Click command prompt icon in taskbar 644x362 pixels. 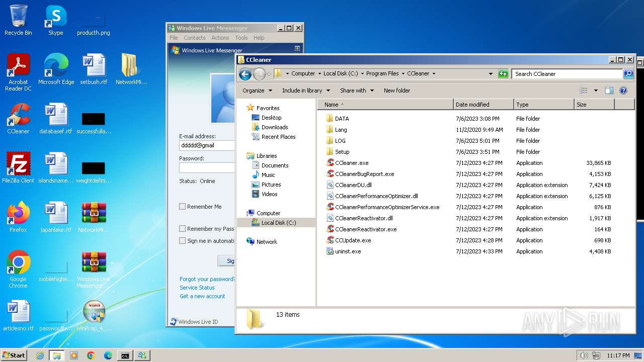(x=125, y=355)
